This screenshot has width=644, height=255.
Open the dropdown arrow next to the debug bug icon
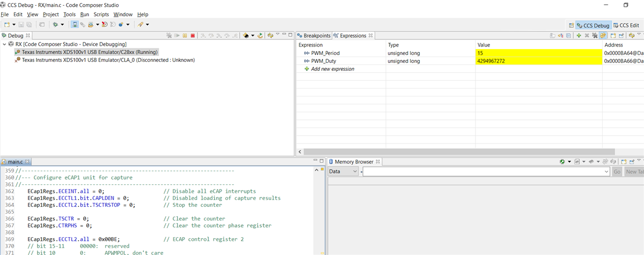(x=62, y=25)
